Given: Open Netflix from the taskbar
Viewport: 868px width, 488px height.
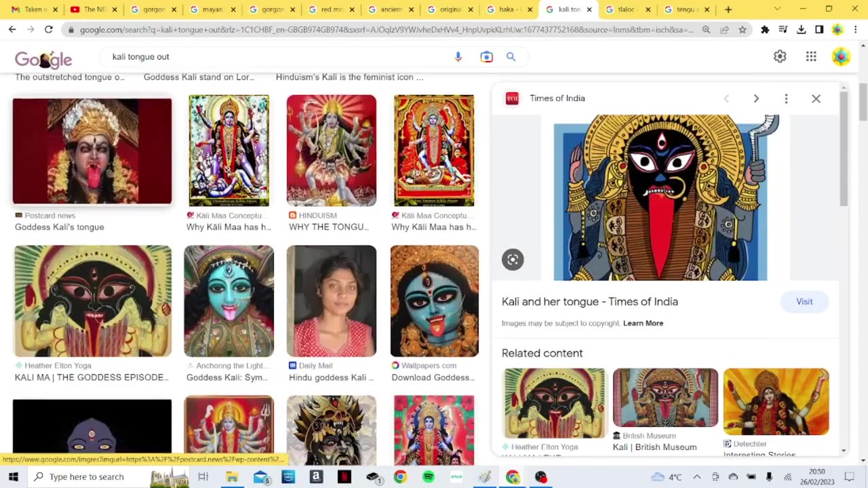Looking at the screenshot, I should tap(344, 476).
